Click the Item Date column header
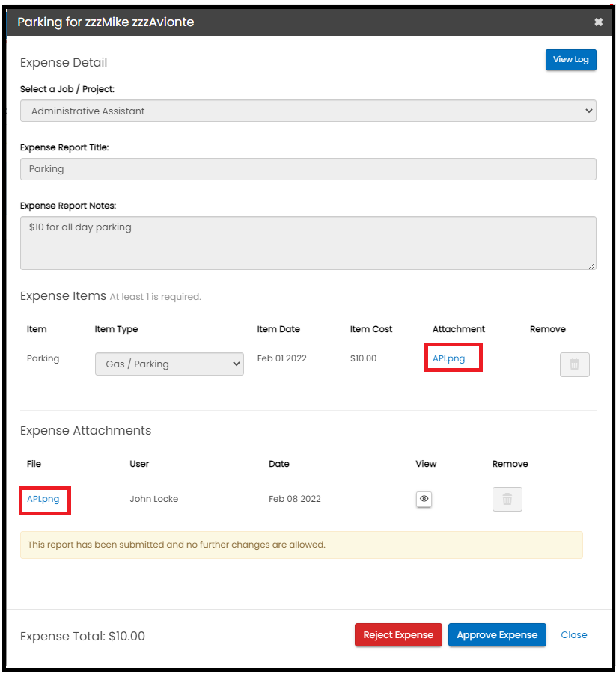The image size is (616, 677). tap(278, 329)
